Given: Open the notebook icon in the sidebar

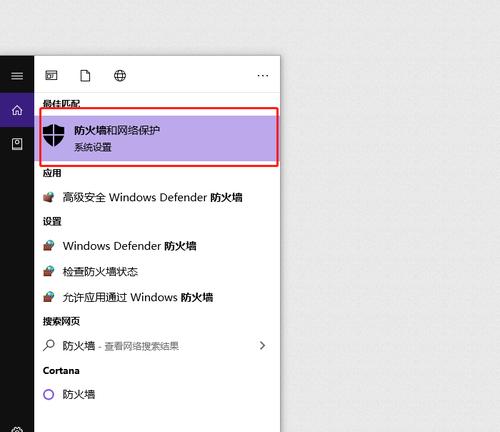Looking at the screenshot, I should point(17,144).
